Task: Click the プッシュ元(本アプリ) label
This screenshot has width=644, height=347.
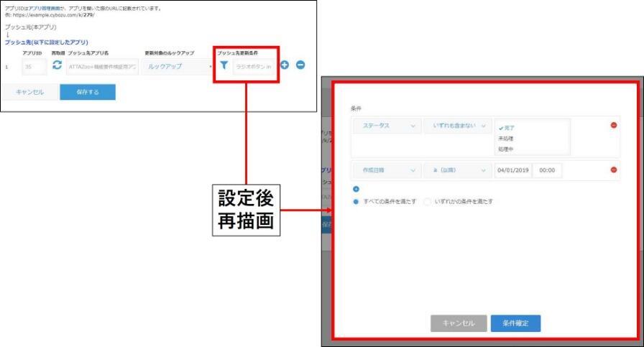Action: 31,27
